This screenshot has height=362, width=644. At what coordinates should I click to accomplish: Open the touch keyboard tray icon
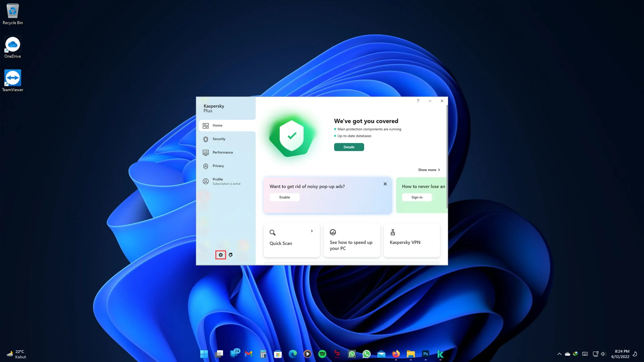pyautogui.click(x=585, y=354)
